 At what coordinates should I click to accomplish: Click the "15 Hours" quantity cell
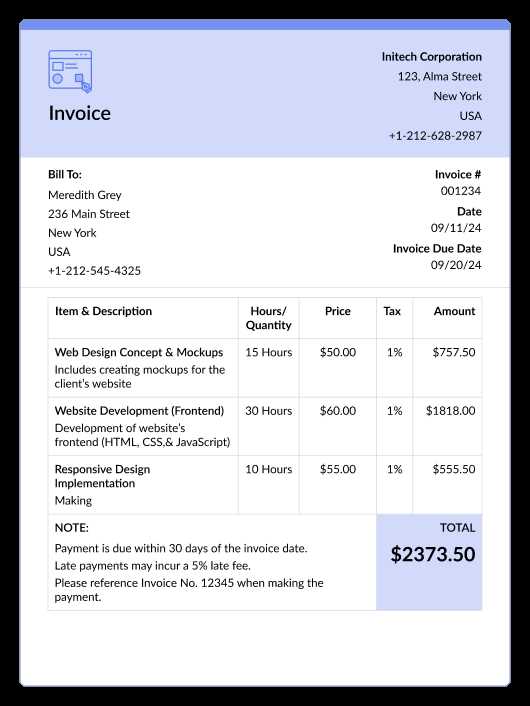coord(269,352)
